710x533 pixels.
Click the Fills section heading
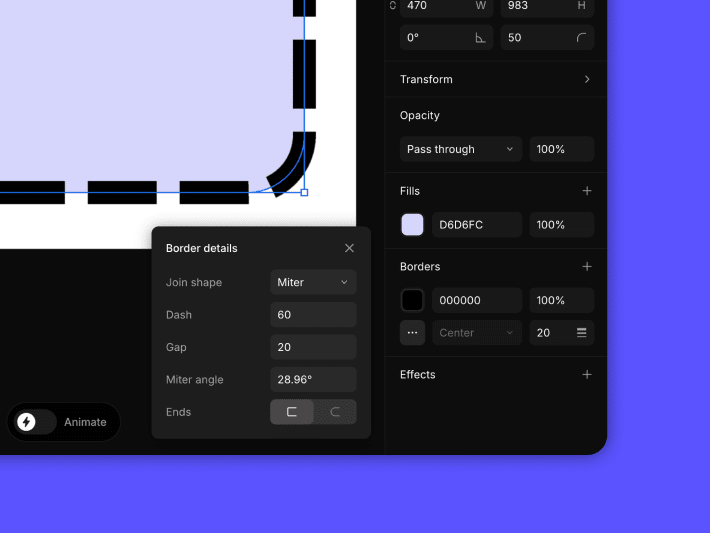(410, 191)
